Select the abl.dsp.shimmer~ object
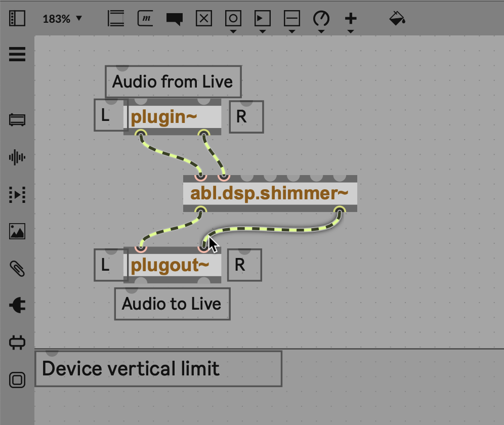 click(x=269, y=193)
